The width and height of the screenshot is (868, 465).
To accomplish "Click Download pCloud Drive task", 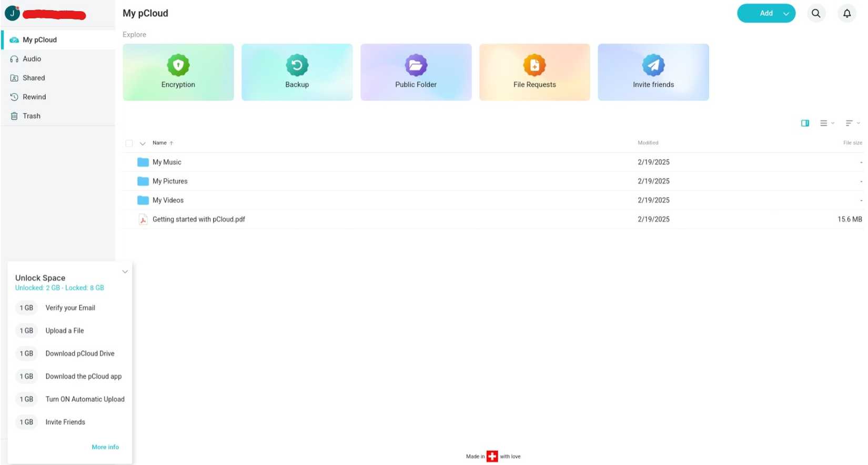I will tap(80, 353).
